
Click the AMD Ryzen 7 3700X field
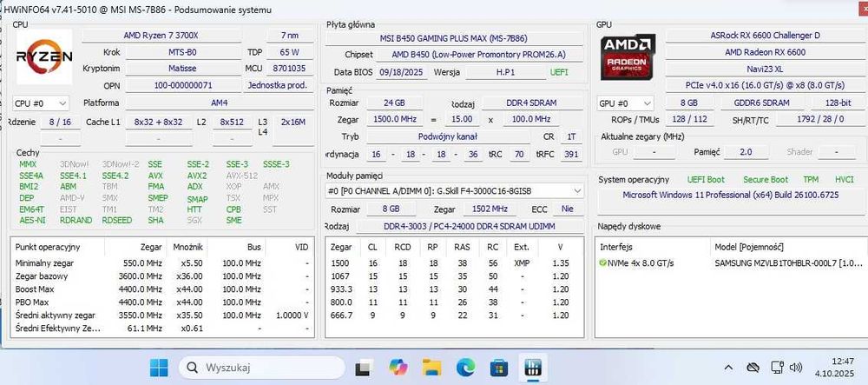point(161,36)
